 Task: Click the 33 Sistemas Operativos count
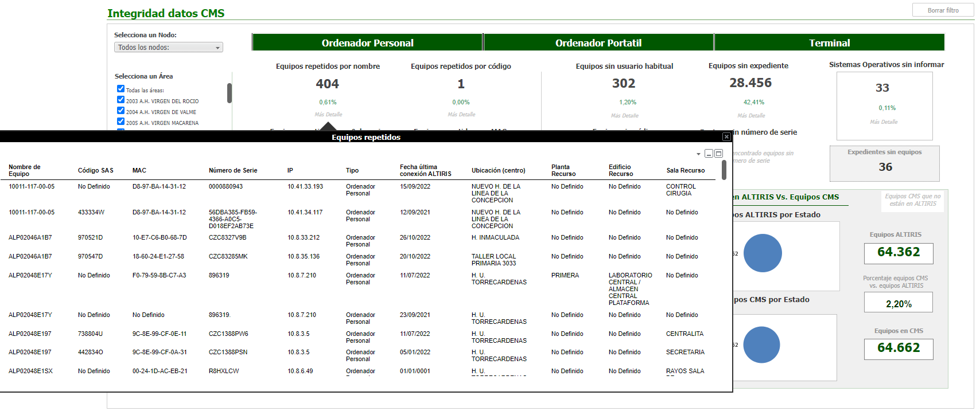point(882,88)
